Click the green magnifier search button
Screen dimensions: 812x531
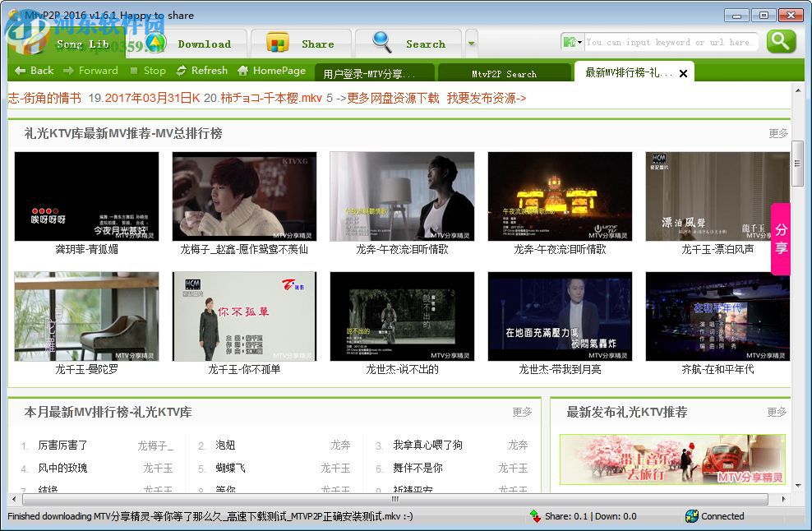point(780,41)
